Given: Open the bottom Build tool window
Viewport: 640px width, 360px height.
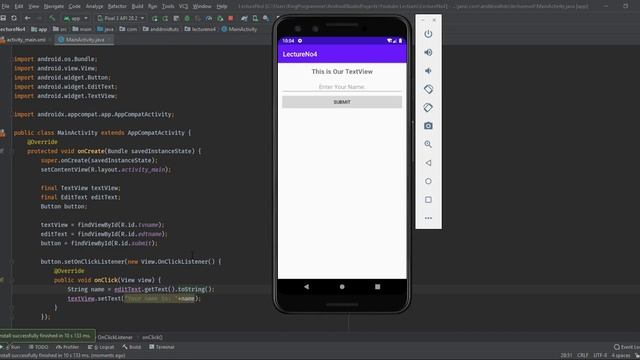Looking at the screenshot, I should tap(131, 347).
